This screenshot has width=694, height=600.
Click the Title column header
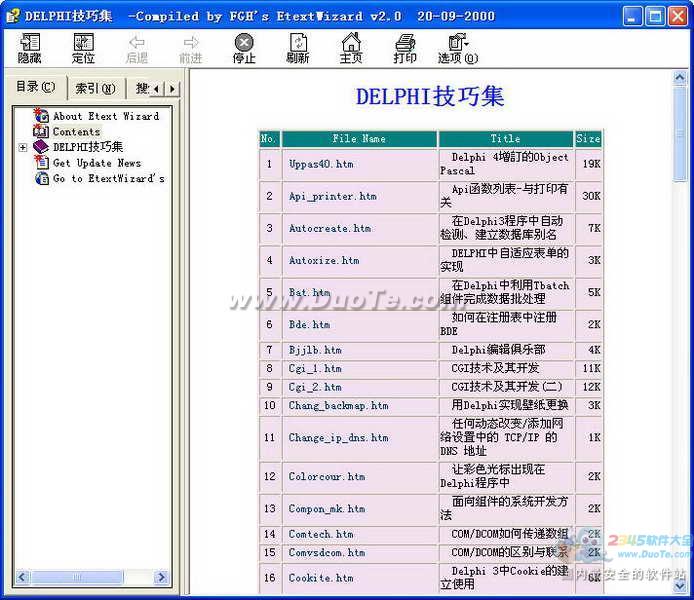[x=505, y=139]
